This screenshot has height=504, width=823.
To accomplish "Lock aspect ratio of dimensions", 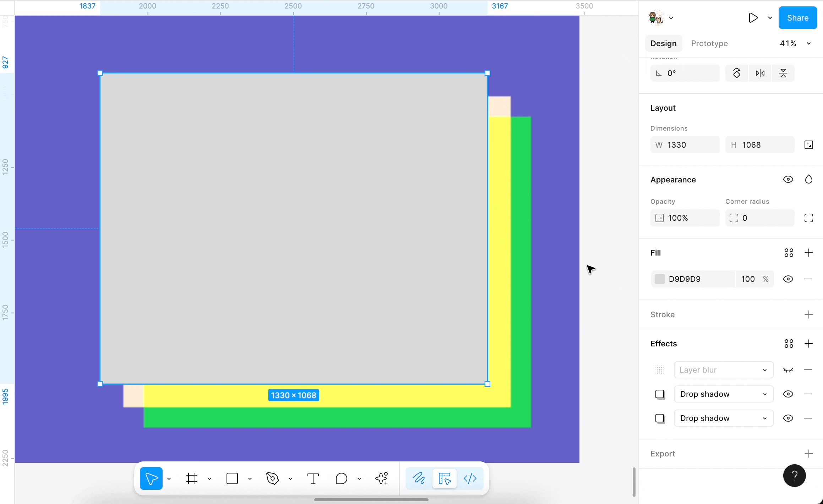I will [809, 145].
